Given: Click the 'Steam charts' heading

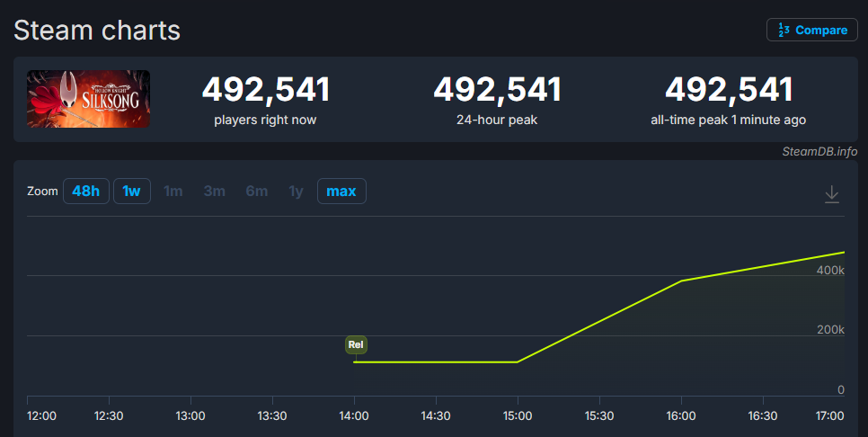Looking at the screenshot, I should [97, 30].
